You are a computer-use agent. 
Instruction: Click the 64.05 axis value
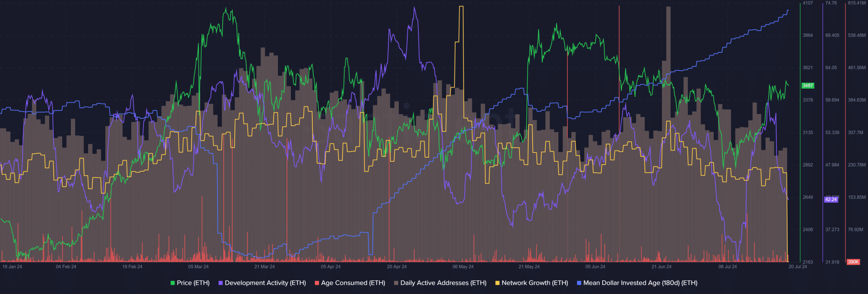(831, 67)
